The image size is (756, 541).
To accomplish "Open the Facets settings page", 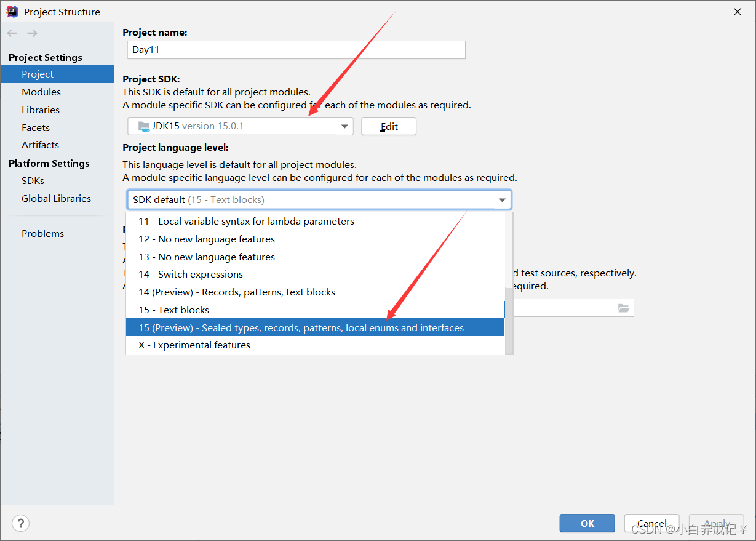I will click(36, 127).
